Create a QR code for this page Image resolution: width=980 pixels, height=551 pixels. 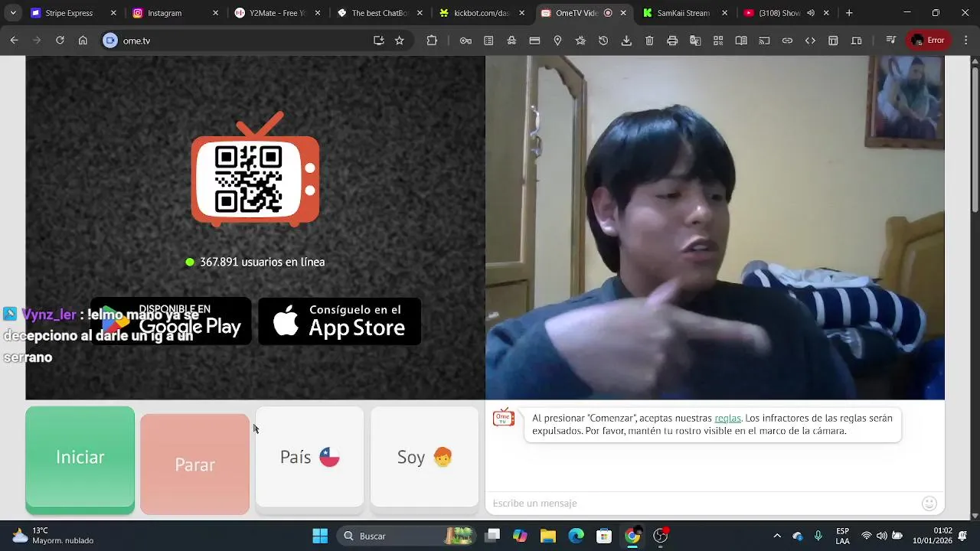click(x=718, y=41)
